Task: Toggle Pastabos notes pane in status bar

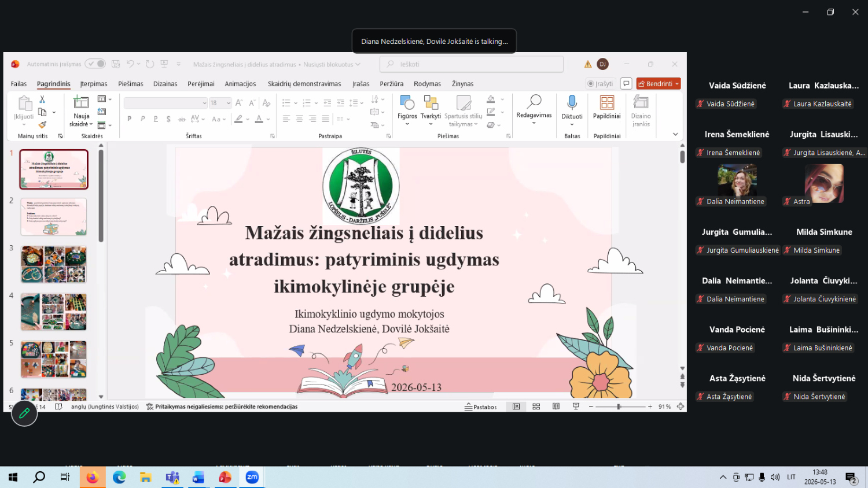Action: click(x=480, y=407)
